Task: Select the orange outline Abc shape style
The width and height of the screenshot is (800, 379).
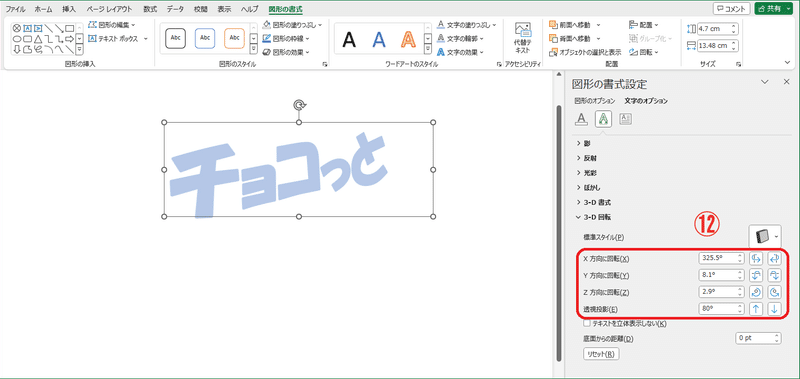Action: [235, 38]
